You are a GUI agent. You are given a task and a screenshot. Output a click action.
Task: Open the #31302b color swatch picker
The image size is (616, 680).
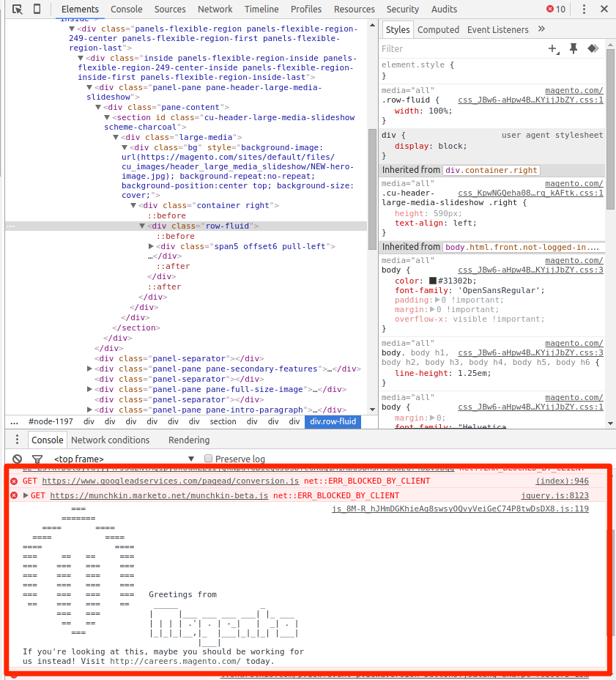tap(433, 281)
